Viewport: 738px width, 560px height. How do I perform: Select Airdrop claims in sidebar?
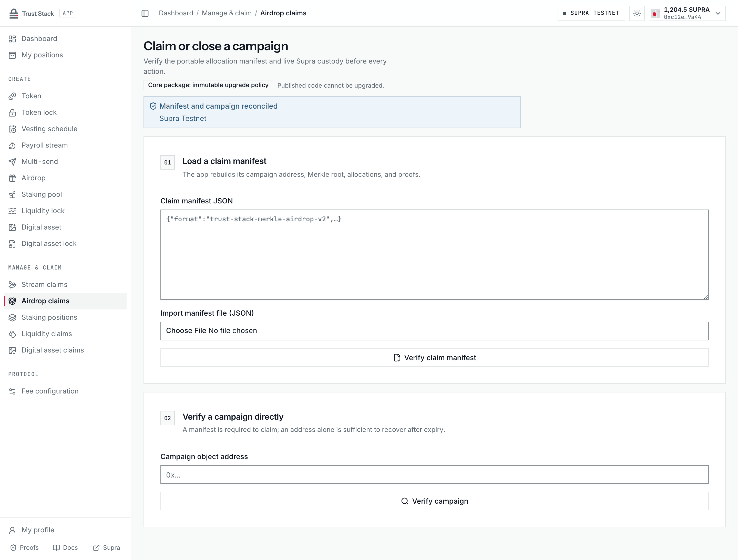click(x=65, y=301)
